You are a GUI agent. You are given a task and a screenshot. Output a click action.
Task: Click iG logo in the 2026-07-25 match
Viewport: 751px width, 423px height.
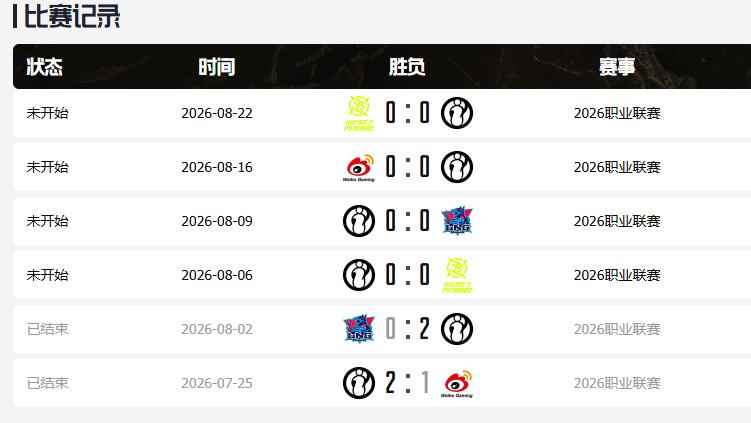[x=359, y=383]
